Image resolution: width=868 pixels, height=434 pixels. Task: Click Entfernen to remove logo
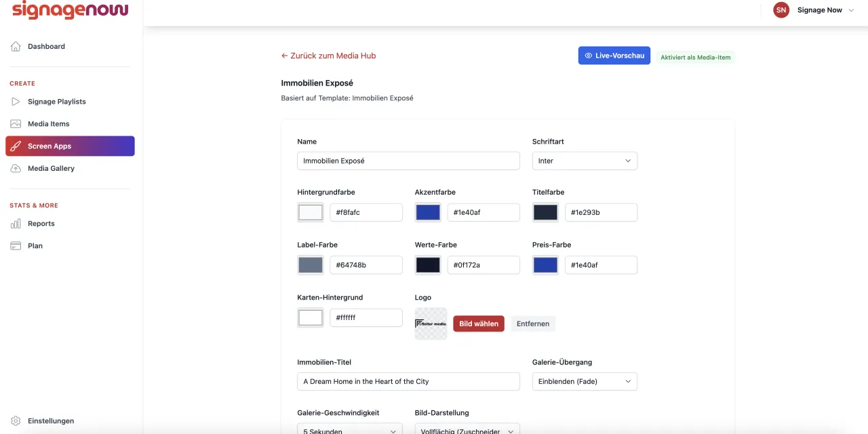click(533, 323)
